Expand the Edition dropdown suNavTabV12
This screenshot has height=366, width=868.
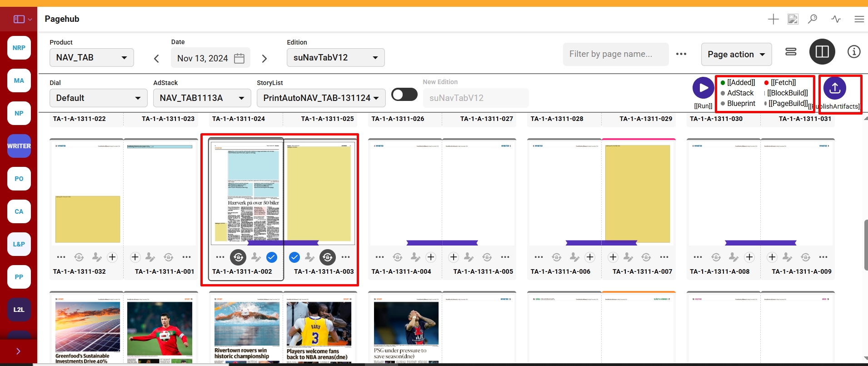(335, 58)
